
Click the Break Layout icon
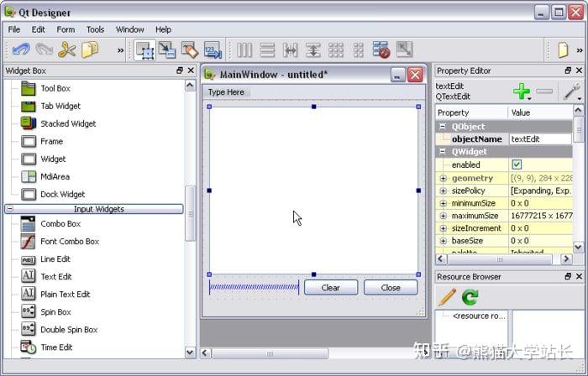[x=381, y=50]
